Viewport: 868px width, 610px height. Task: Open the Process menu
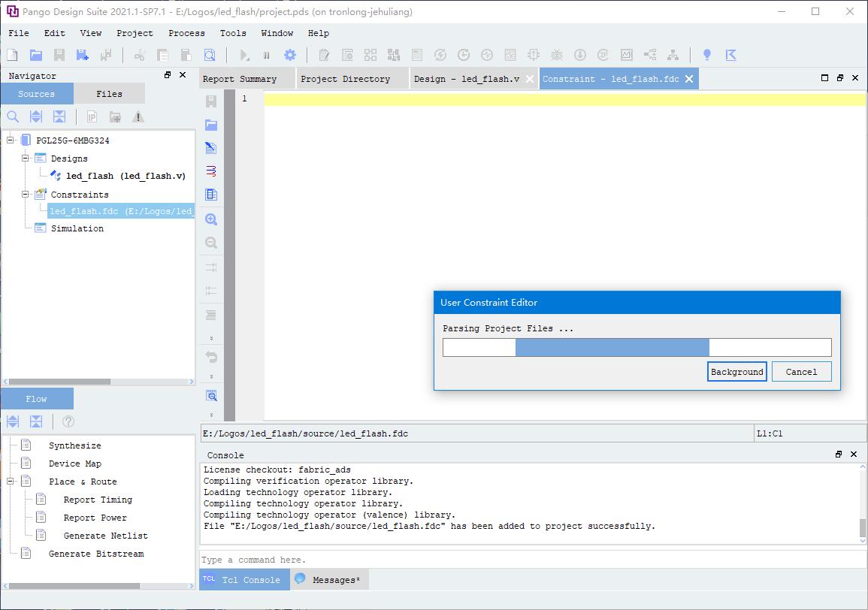[186, 33]
